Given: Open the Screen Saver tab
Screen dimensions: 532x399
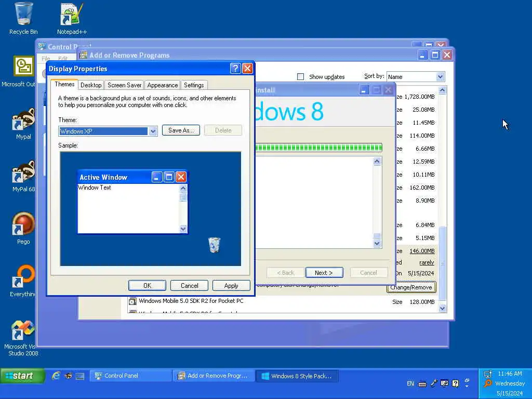Looking at the screenshot, I should (125, 85).
